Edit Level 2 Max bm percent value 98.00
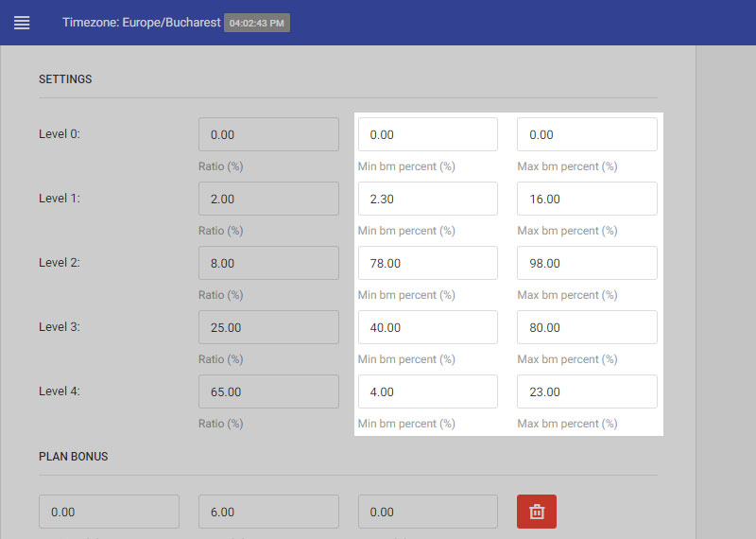The image size is (756, 539). 587,263
